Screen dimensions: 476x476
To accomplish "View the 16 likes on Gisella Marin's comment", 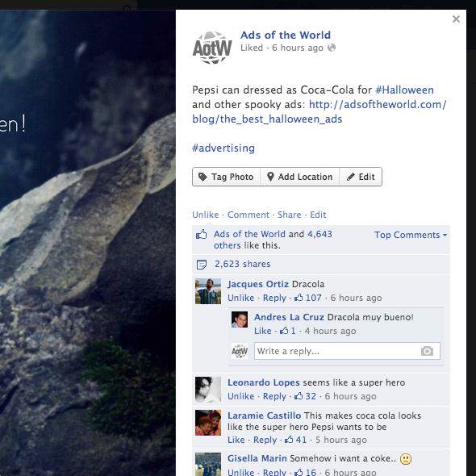I will pyautogui.click(x=306, y=472).
